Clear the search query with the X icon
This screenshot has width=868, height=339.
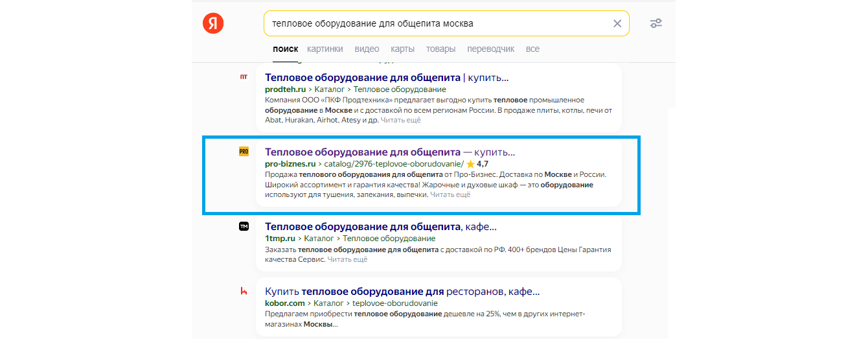tap(617, 23)
